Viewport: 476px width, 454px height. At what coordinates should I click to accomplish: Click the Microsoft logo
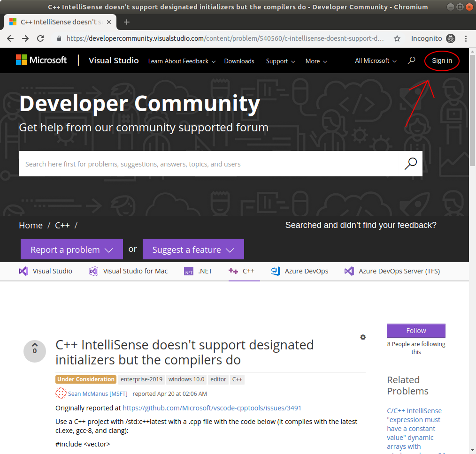pos(41,60)
